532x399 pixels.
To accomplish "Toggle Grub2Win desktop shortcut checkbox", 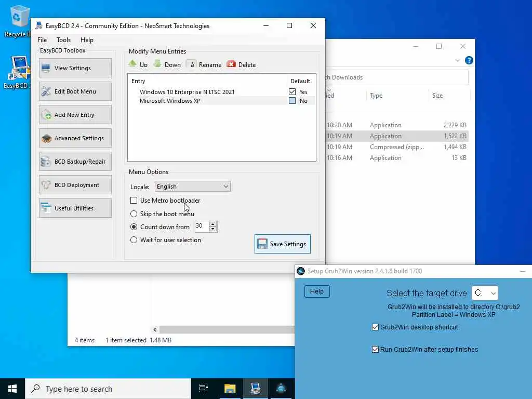I will (x=375, y=327).
